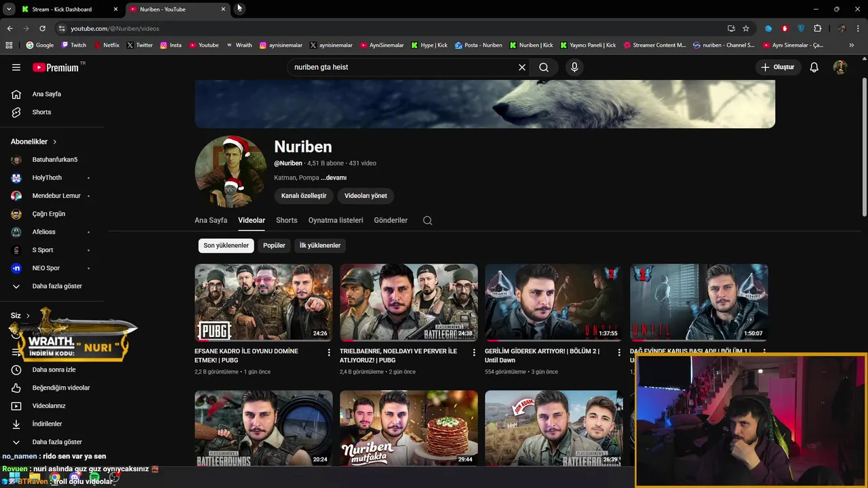Expand channel description with ...devamı
Image resolution: width=868 pixels, height=488 pixels.
334,178
